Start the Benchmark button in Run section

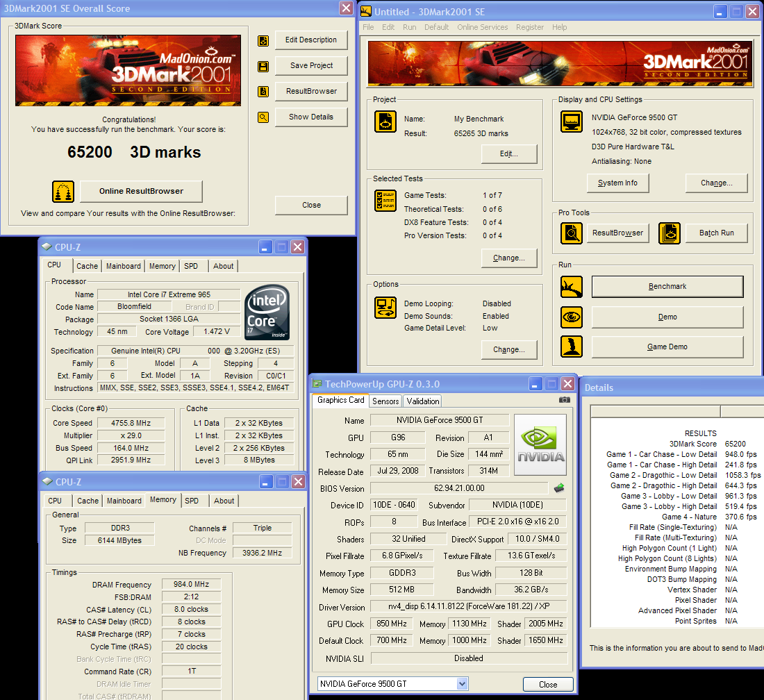[x=667, y=287]
